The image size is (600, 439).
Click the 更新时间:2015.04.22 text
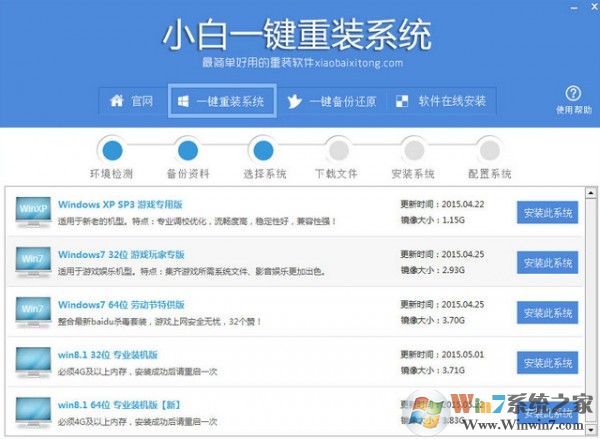click(442, 204)
